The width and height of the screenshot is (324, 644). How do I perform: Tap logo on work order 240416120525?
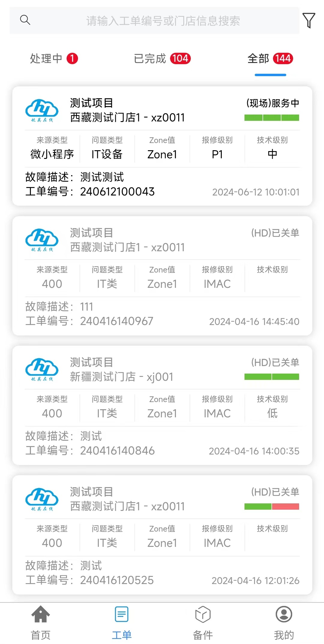42,499
